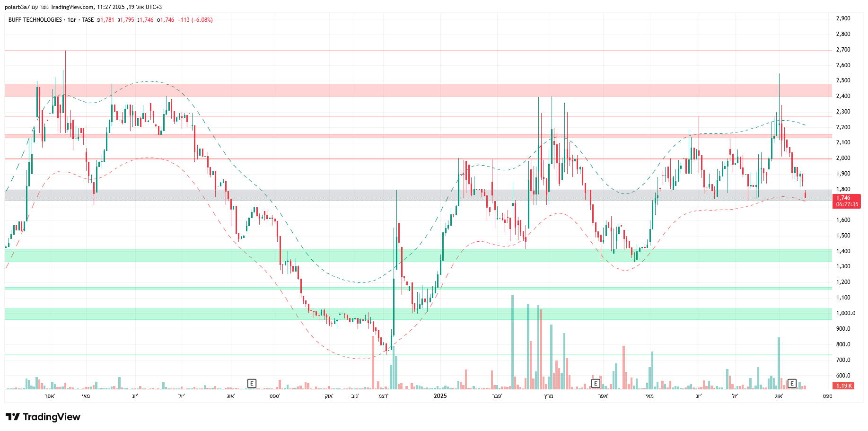The width and height of the screenshot is (868, 431).
Task: Open the earnings marker E dated August 2025
Action: click(792, 383)
